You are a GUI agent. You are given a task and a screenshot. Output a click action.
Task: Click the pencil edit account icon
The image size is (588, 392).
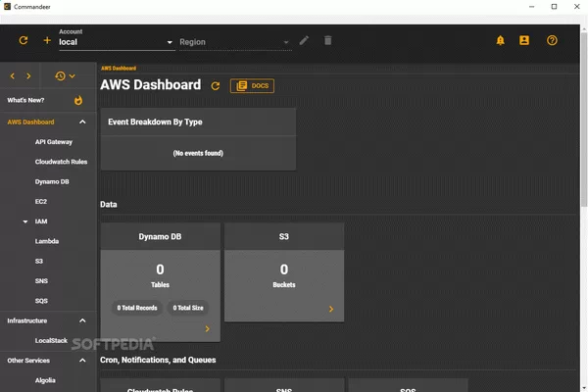click(x=305, y=41)
